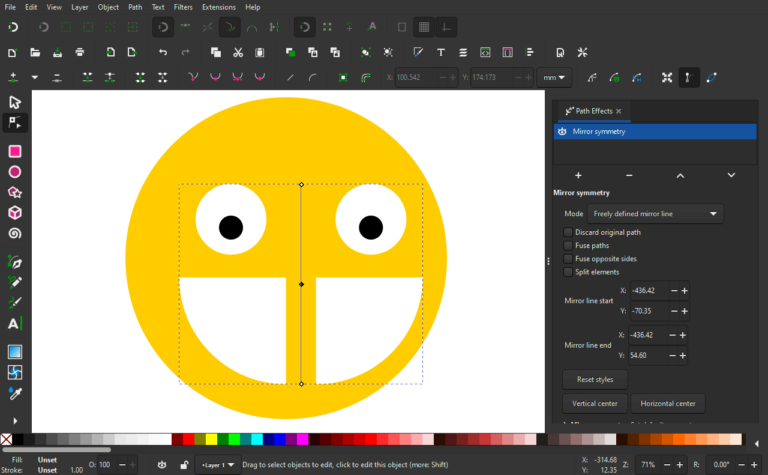
Task: Click the Print icon in toolbar
Action: point(80,52)
